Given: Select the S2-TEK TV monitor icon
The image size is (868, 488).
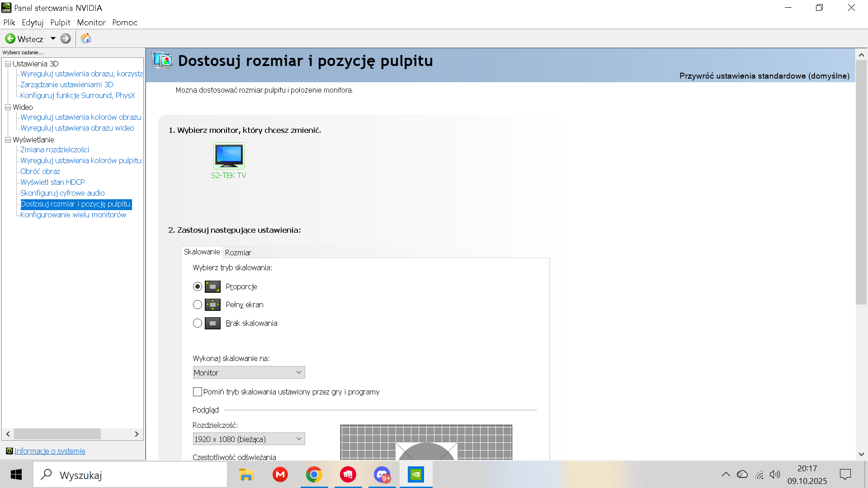Looking at the screenshot, I should click(229, 156).
